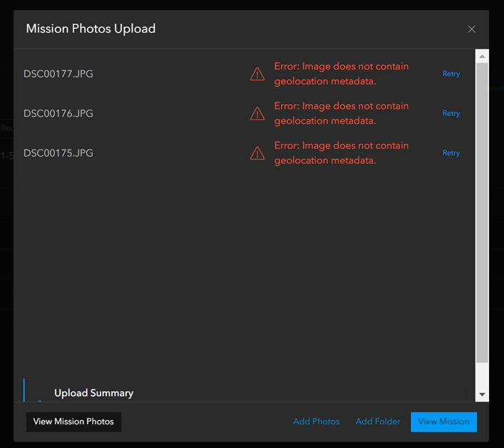Viewport: 504px width, 448px height.
Task: Open View Mission Photos
Action: coord(73,422)
